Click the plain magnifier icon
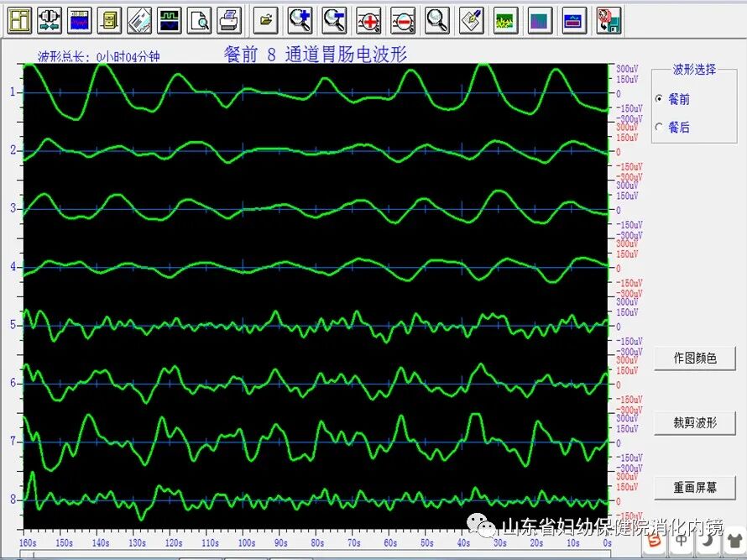This screenshot has height=560, width=747. tap(437, 20)
